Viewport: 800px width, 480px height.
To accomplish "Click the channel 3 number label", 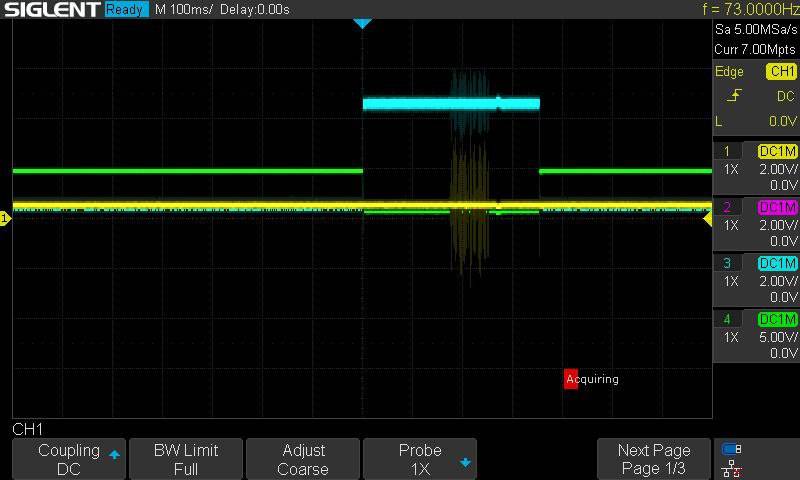I will (727, 263).
